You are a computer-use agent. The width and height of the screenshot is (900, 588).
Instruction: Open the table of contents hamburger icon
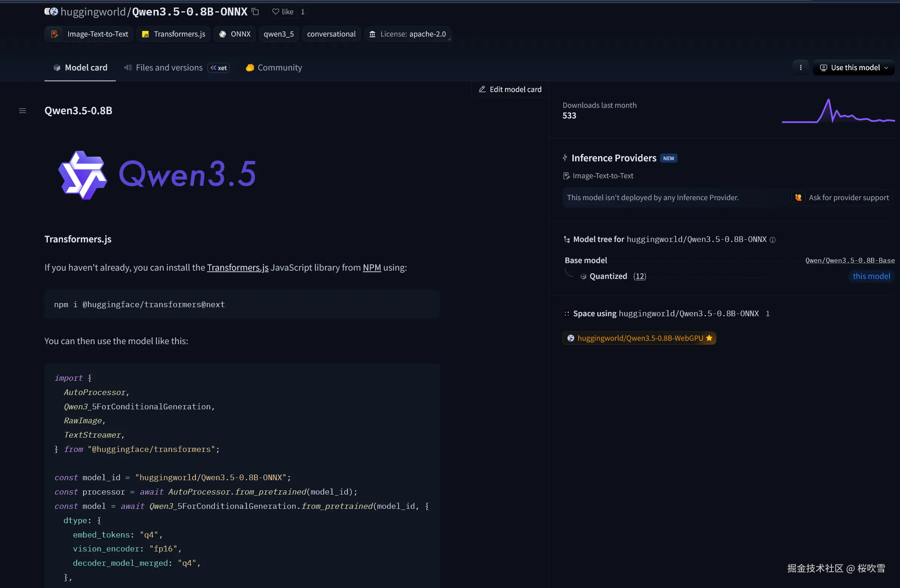(x=22, y=111)
